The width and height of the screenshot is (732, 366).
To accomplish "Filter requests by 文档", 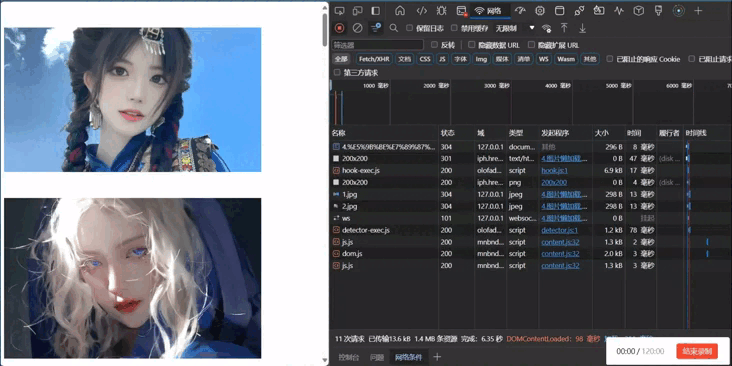I will click(x=405, y=59).
